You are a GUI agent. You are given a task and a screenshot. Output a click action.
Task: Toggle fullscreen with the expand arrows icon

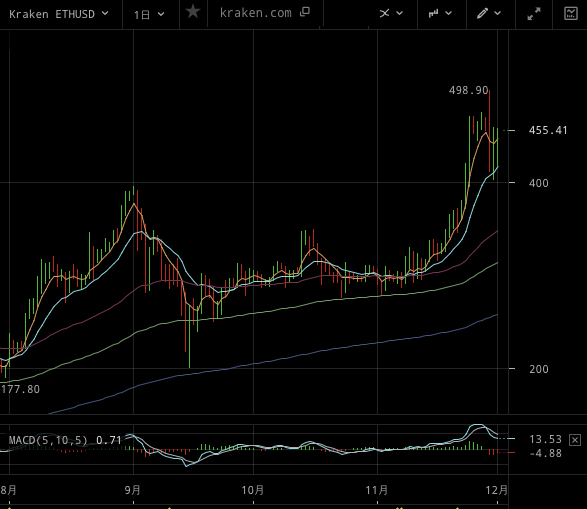[x=534, y=14]
